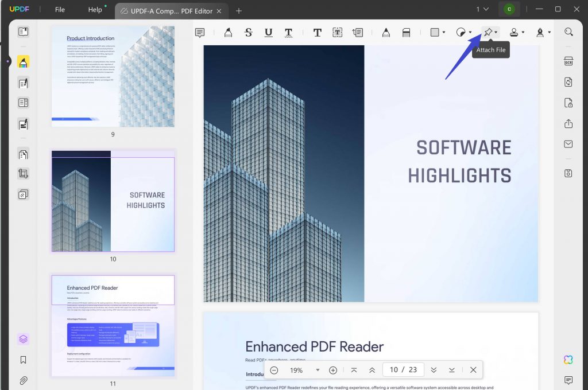This screenshot has height=390, width=588.
Task: Open the Attach File tool
Action: click(x=487, y=32)
